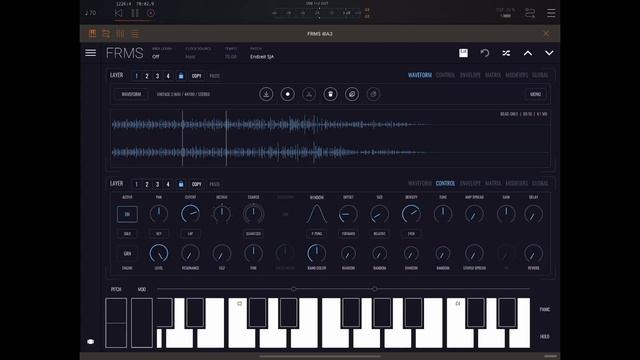Click the Level knob
Screen dimensions: 640x360
click(159, 253)
